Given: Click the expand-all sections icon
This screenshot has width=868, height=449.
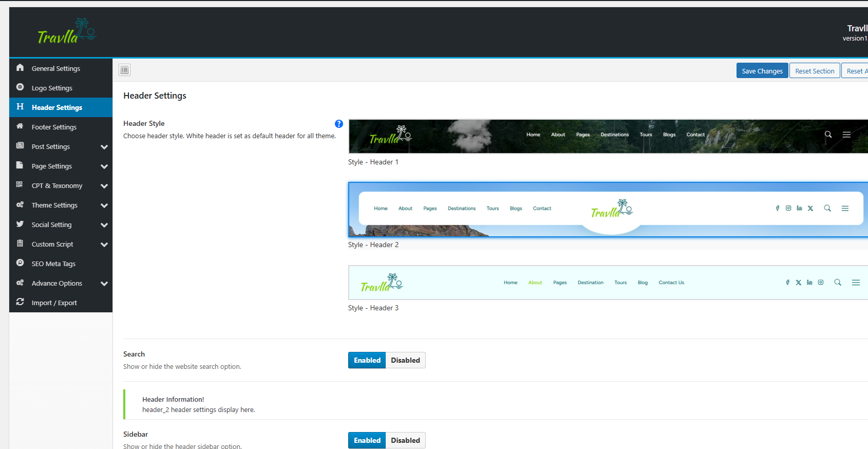Looking at the screenshot, I should pyautogui.click(x=124, y=70).
